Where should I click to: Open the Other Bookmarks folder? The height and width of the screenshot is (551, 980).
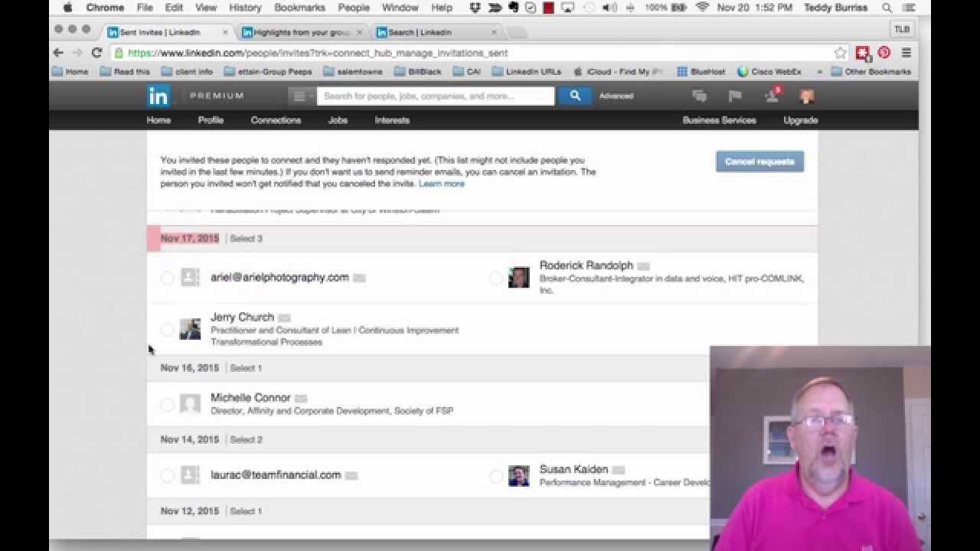[x=871, y=71]
